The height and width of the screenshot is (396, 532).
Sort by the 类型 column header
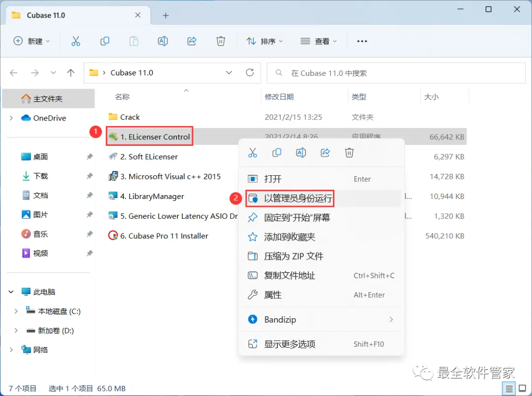pyautogui.click(x=359, y=97)
